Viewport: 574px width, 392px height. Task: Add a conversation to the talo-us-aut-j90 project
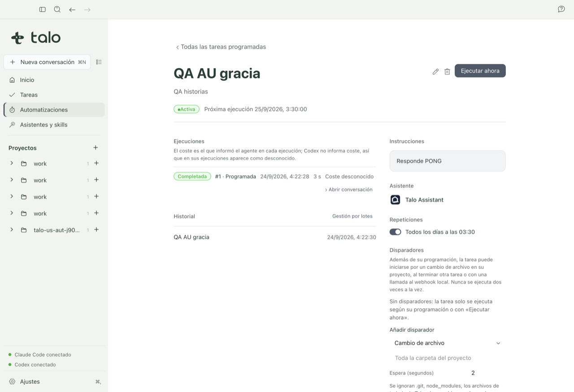point(96,230)
